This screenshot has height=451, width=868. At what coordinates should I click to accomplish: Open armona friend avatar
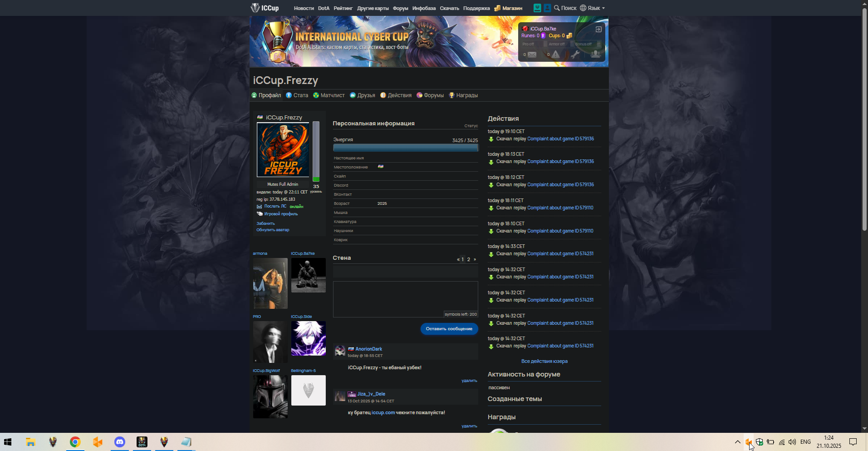270,283
